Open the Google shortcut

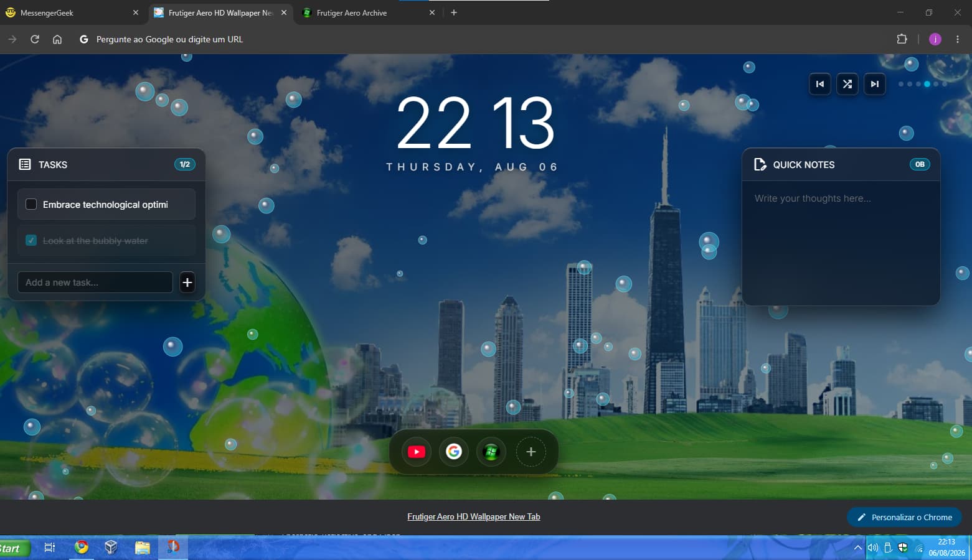click(x=454, y=452)
